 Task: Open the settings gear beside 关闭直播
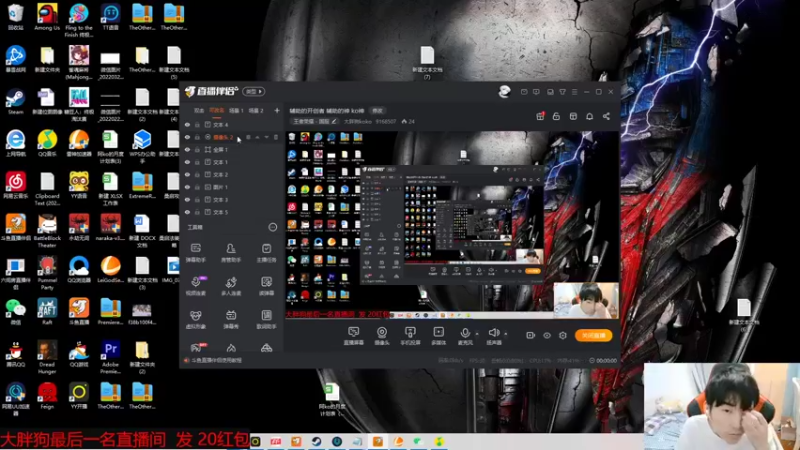coord(563,335)
